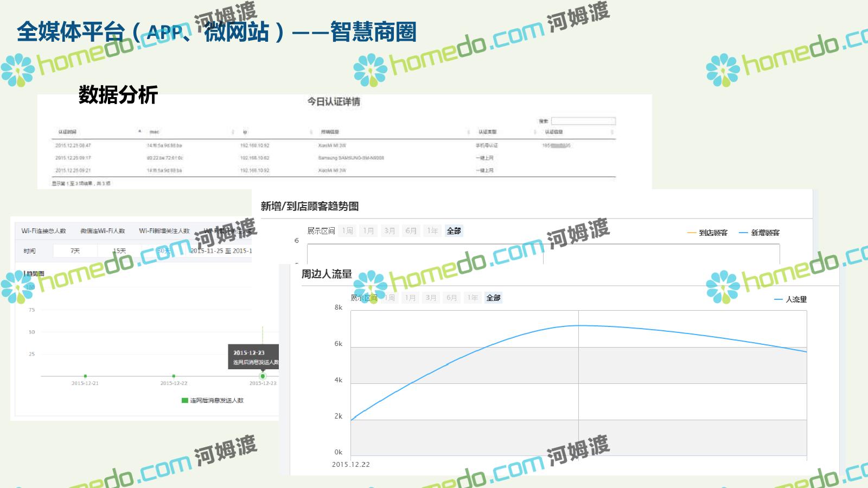Select the 7天 time range button
The width and height of the screenshot is (868, 488).
(75, 251)
